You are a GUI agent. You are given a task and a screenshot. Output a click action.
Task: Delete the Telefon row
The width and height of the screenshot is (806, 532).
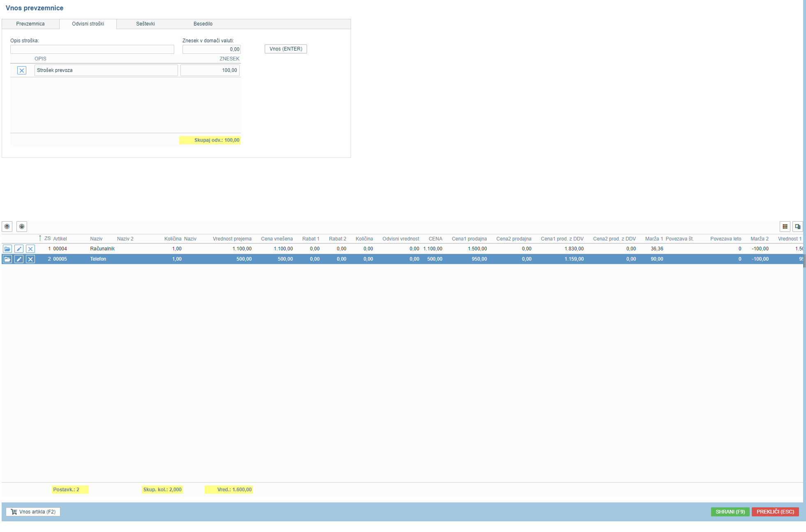pos(30,259)
